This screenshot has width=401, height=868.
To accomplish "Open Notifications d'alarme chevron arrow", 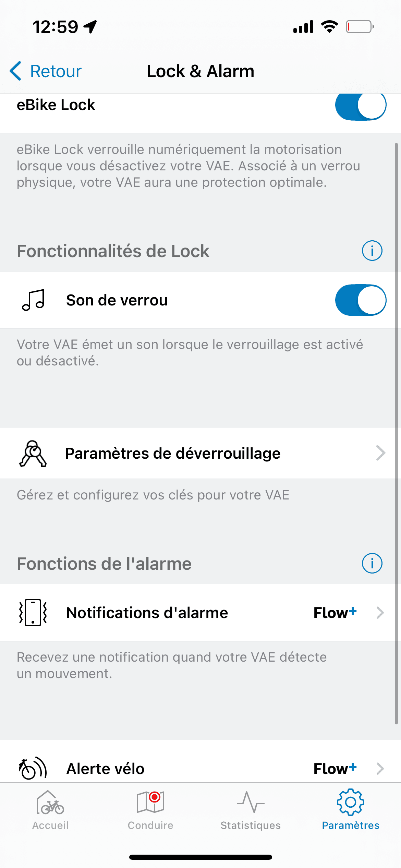I will (380, 613).
